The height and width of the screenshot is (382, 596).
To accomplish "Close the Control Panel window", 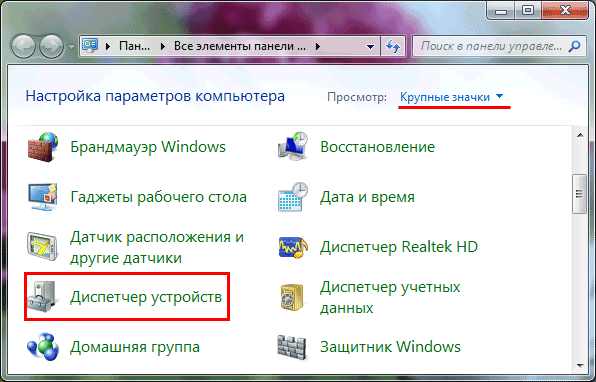I will click(565, 11).
